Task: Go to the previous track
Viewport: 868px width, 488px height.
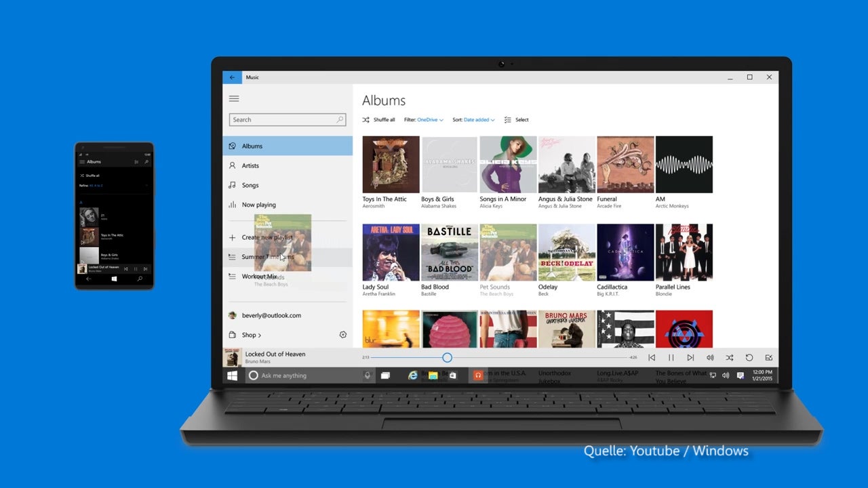Action: [652, 358]
